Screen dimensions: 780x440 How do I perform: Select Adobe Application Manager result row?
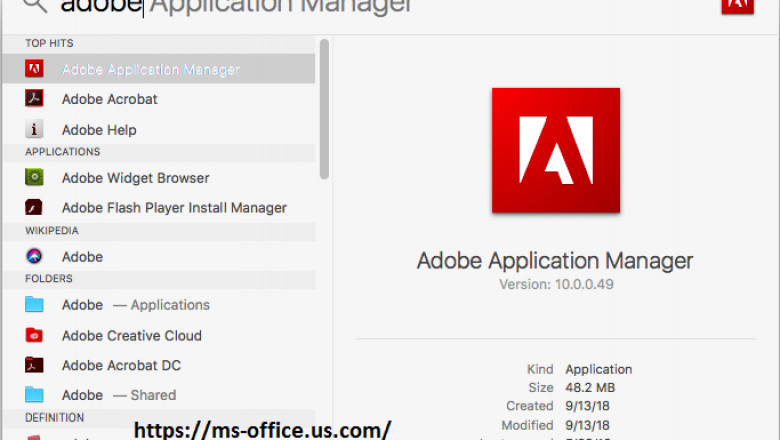tap(159, 69)
